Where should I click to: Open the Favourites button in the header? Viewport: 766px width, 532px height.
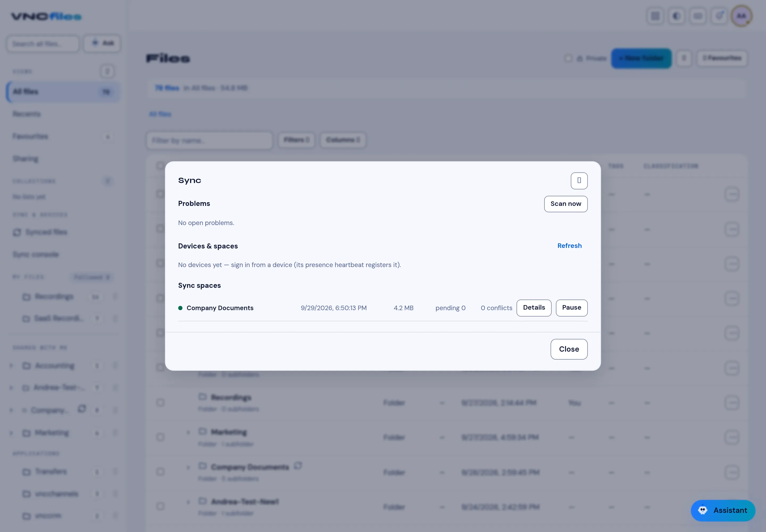[x=722, y=58]
